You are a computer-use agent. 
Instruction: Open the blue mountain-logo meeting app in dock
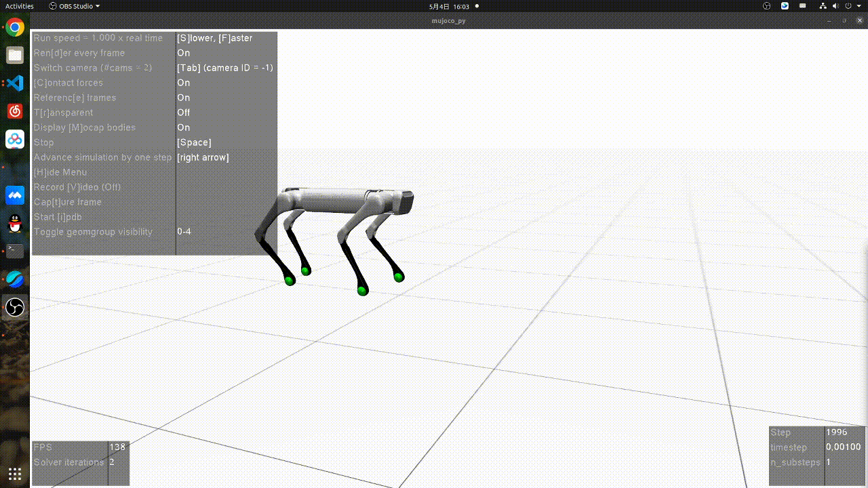click(15, 195)
